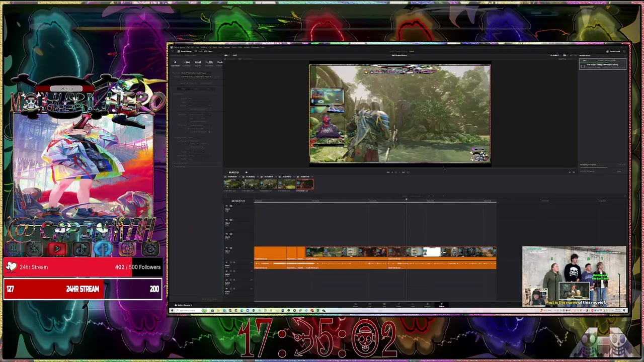Toggle the Render Settings panel button
644x362 pixels.
coord(185,51)
